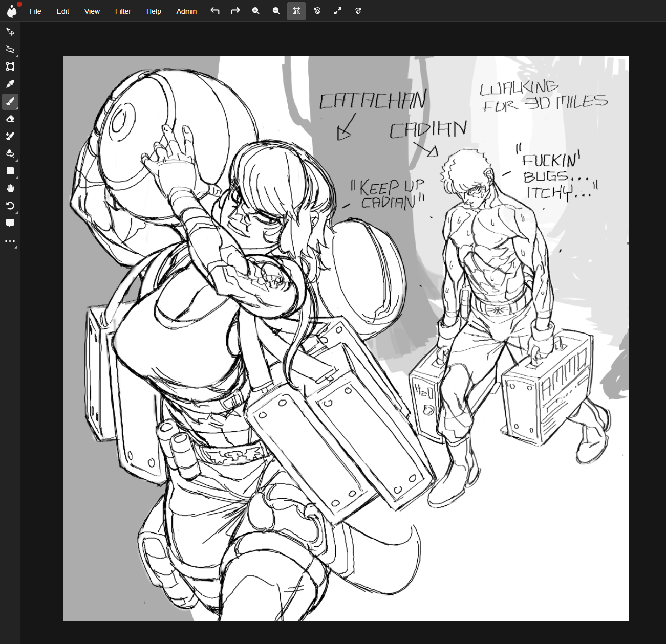Open the Edit menu

coord(62,11)
